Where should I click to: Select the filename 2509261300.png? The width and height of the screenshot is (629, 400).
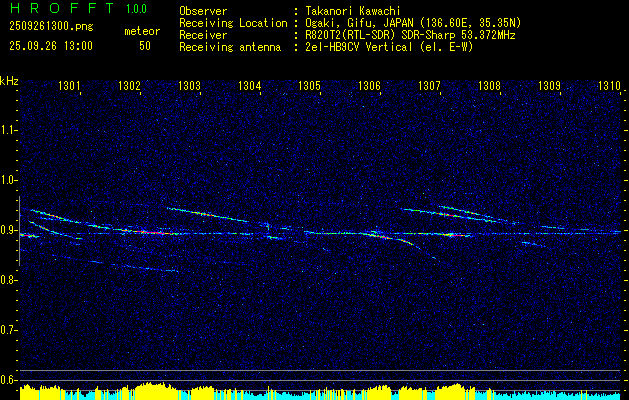[51, 26]
